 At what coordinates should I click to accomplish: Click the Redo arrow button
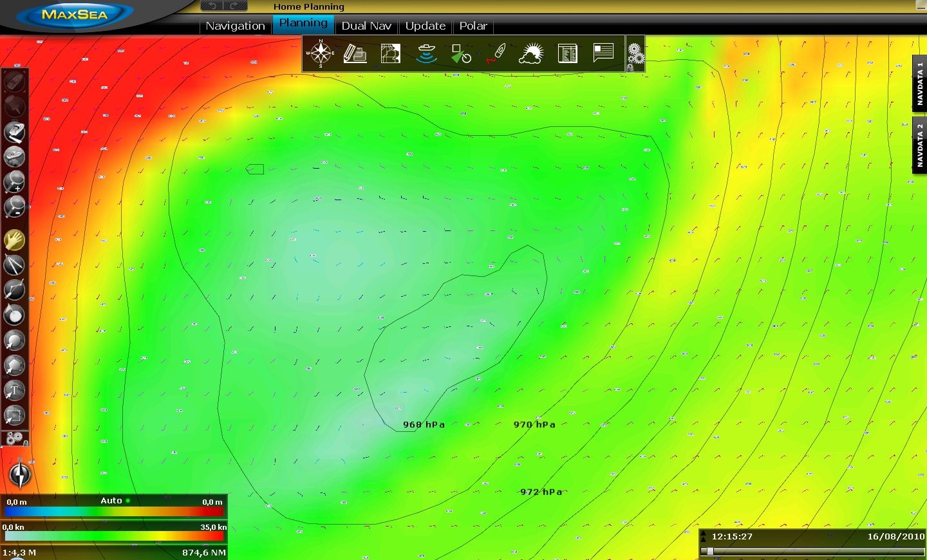pyautogui.click(x=235, y=6)
